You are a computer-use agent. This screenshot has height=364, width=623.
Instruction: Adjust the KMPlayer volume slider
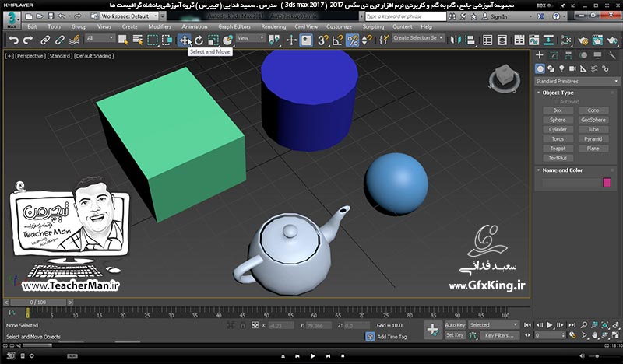tap(599, 356)
